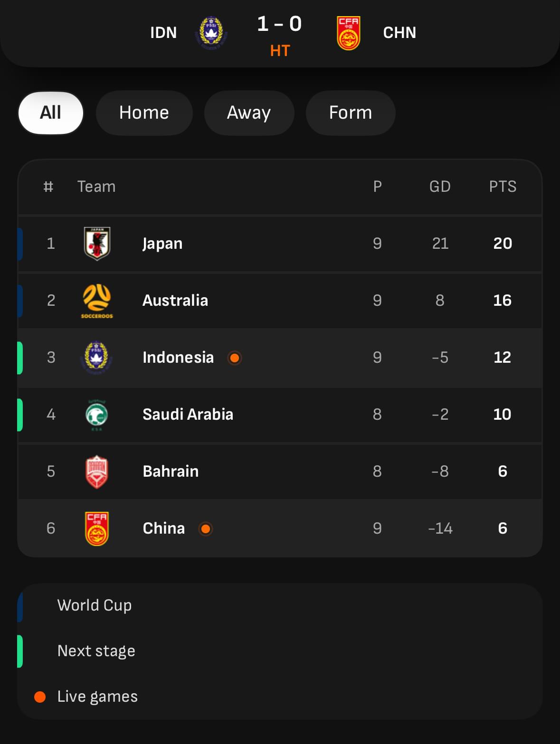Sort the table by the PTS column header
Image resolution: width=560 pixels, height=744 pixels.
tap(503, 187)
